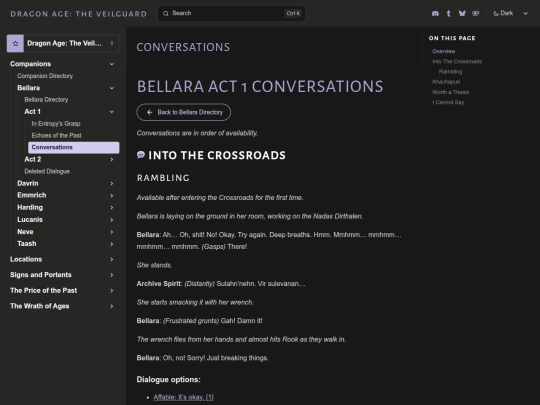The height and width of the screenshot is (405, 540).
Task: Click the Archive Spirit speaker name
Action: [x=159, y=284]
